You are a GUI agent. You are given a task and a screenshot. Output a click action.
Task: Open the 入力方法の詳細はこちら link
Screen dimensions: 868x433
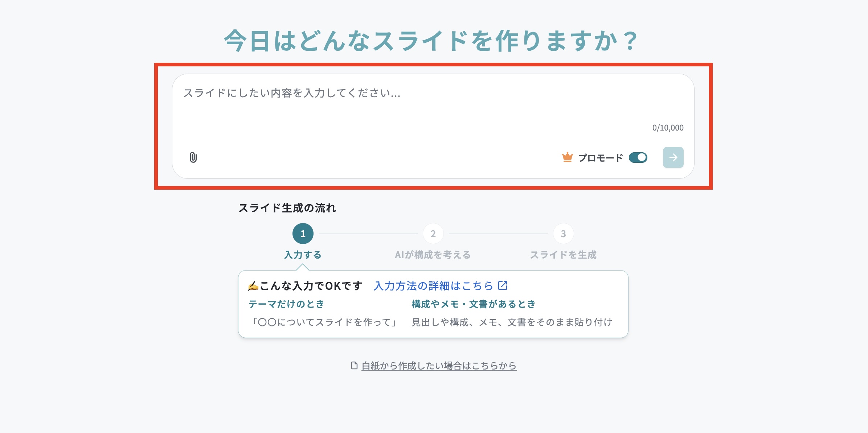coord(434,286)
